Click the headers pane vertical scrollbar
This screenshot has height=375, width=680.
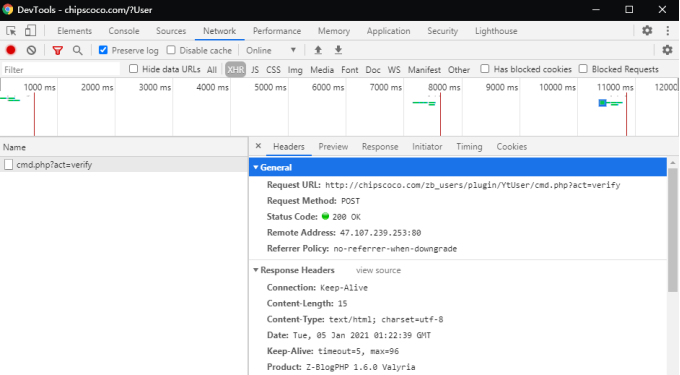click(x=673, y=230)
